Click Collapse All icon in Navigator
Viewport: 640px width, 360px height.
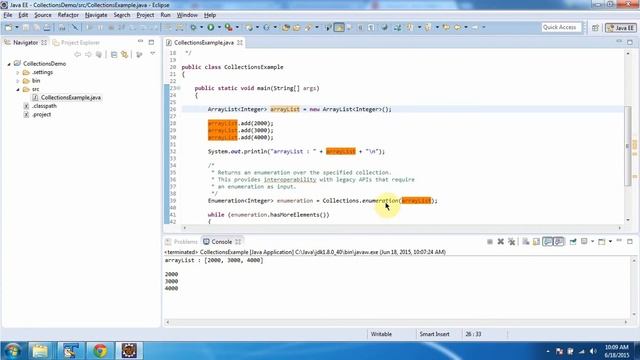coord(114,54)
